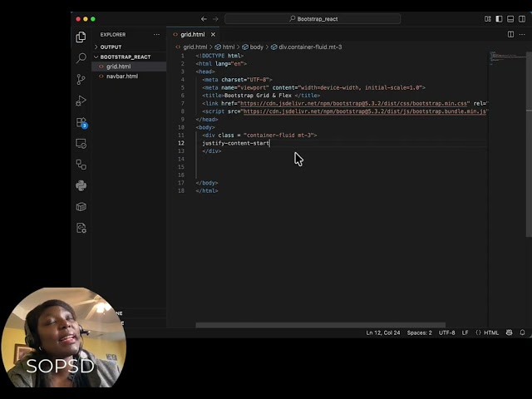Open Extensions view with update badge
The height and width of the screenshot is (399, 532).
pos(81,122)
